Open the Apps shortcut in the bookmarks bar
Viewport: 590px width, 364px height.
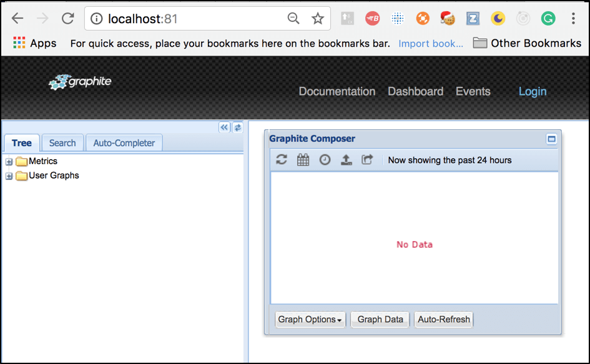pos(34,43)
